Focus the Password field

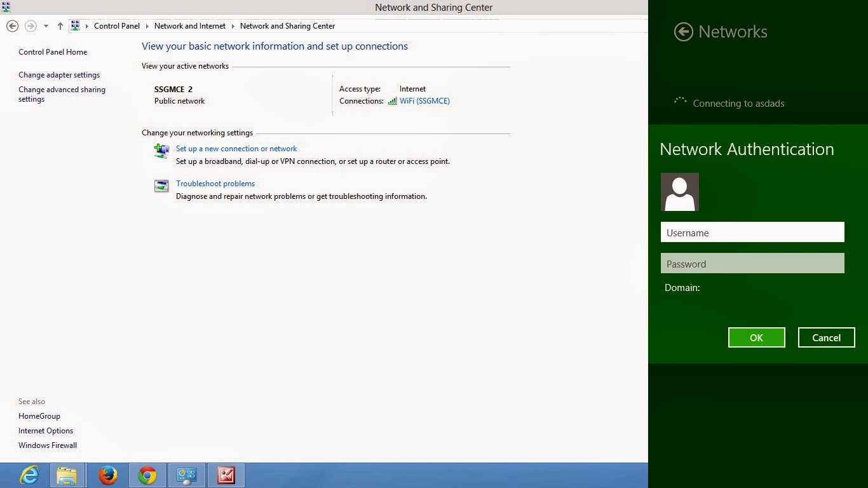coord(752,263)
